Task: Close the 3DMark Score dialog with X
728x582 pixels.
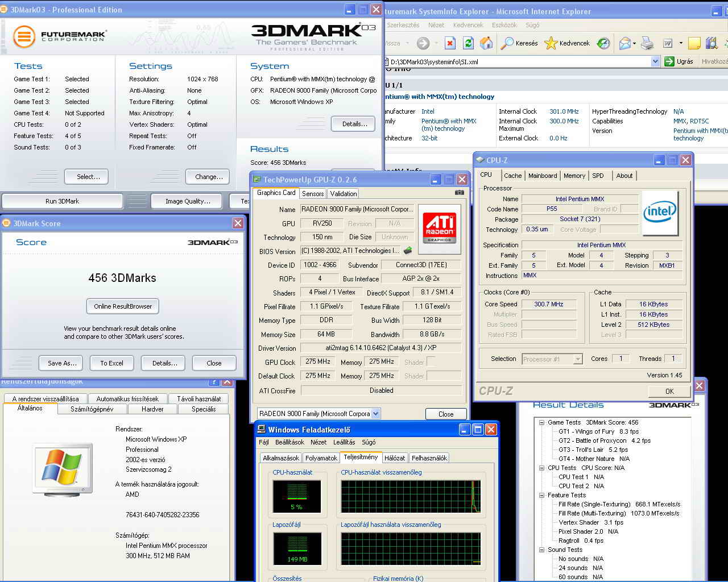Action: [238, 223]
